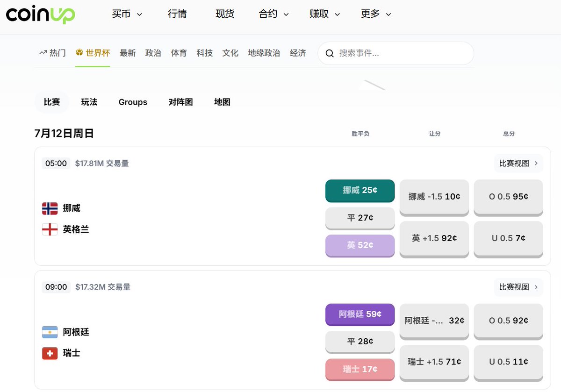The width and height of the screenshot is (561, 392).
Task: Pick the 阿根廷 59¢ win button
Action: pyautogui.click(x=360, y=314)
